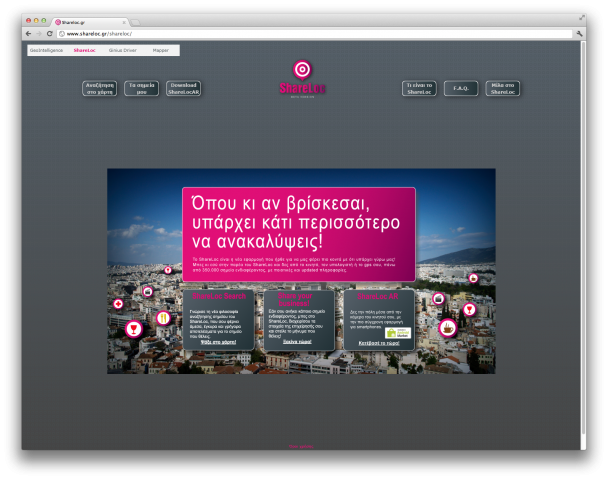608x480 pixels.
Task: Click the ShareLoc Search card heading
Action: (x=219, y=296)
